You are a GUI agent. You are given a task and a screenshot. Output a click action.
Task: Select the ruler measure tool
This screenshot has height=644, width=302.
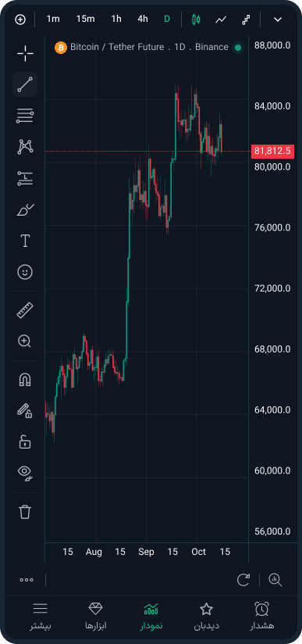coord(25,310)
